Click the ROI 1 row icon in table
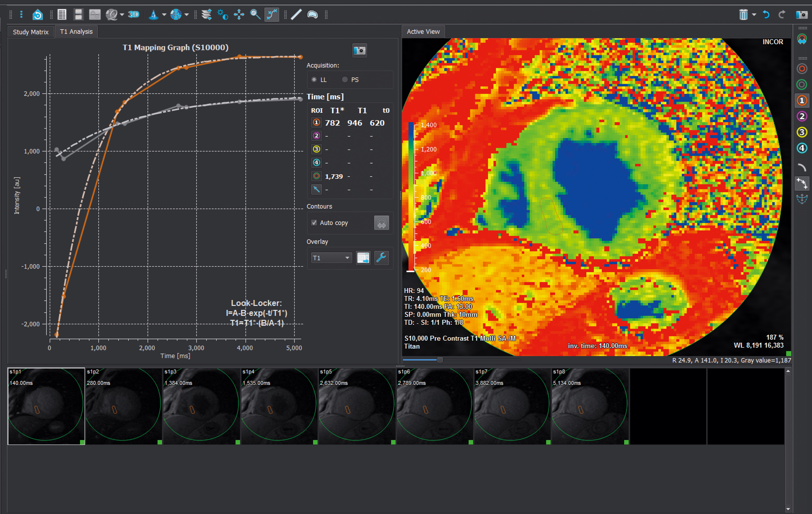The height and width of the screenshot is (514, 812). tap(316, 122)
